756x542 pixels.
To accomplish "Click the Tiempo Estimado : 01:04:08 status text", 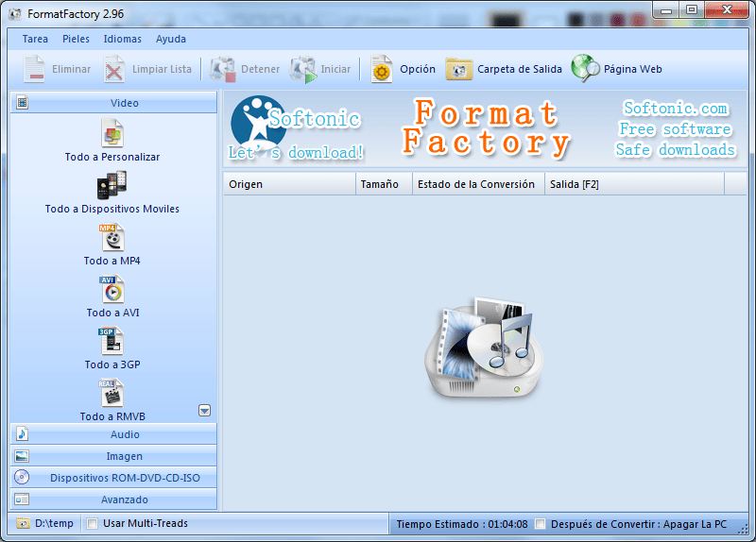I will tap(462, 524).
